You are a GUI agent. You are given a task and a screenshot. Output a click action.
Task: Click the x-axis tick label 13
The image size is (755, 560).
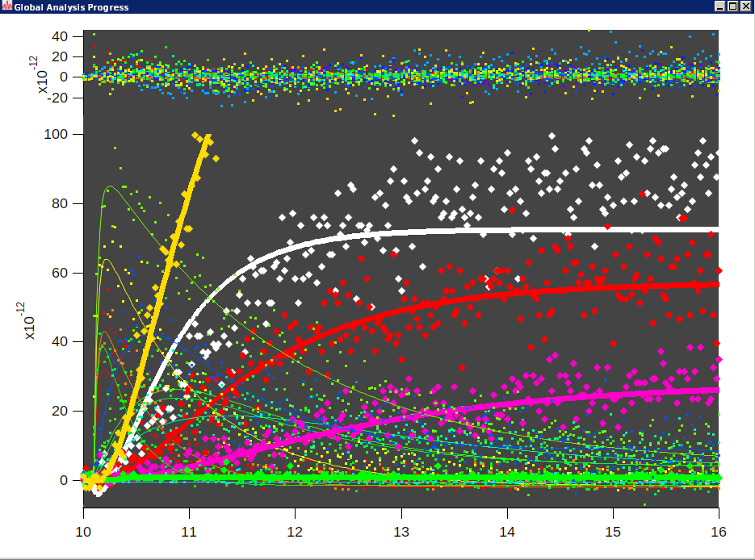[x=401, y=532]
